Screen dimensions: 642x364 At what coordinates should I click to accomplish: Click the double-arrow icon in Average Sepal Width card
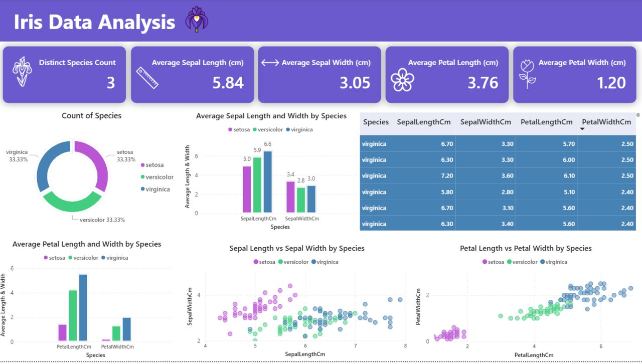(x=270, y=63)
